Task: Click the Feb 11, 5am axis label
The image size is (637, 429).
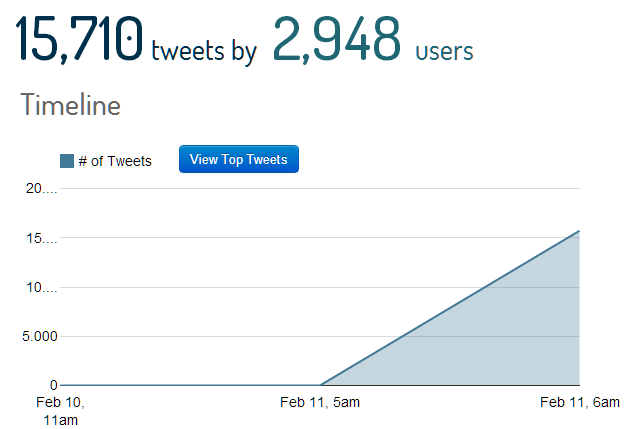Action: click(x=320, y=402)
